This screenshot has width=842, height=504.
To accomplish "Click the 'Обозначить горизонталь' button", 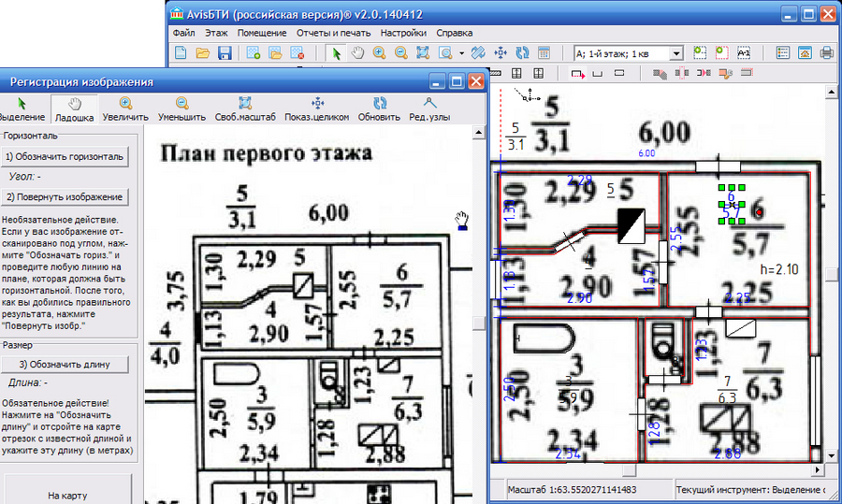I will click(x=65, y=157).
